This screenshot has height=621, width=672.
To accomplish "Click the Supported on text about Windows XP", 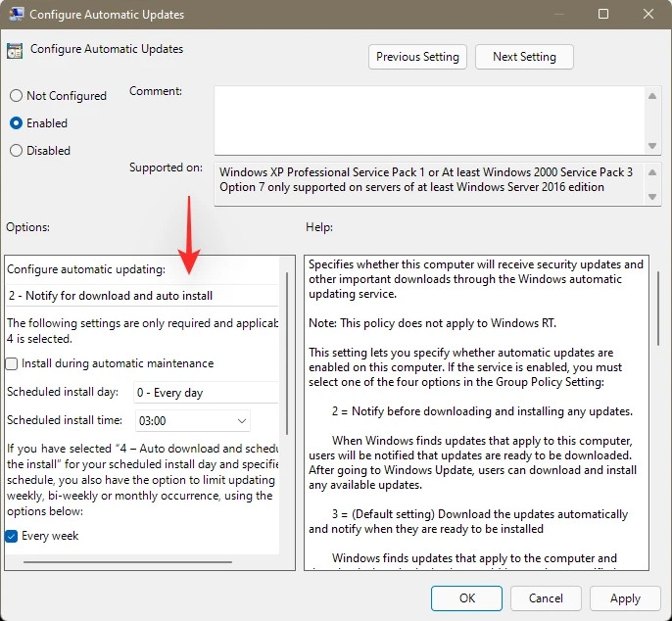I will tap(426, 172).
